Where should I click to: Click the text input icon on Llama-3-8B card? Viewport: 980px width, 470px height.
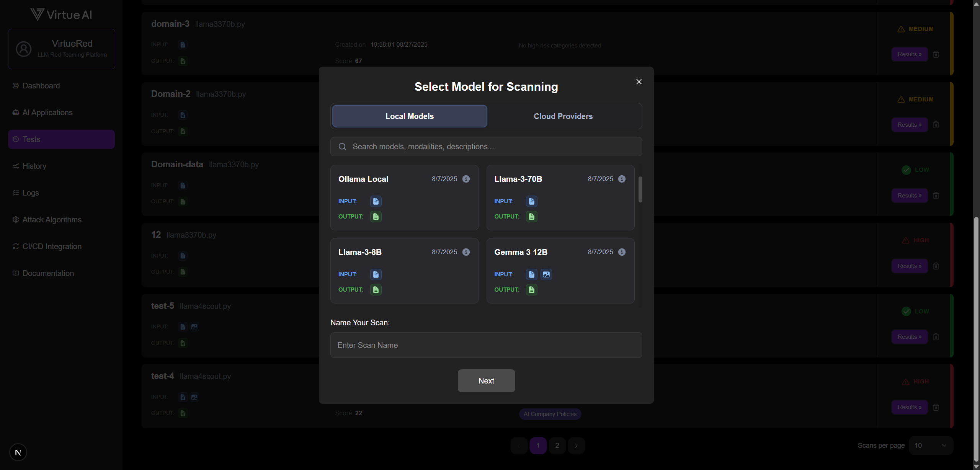375,274
